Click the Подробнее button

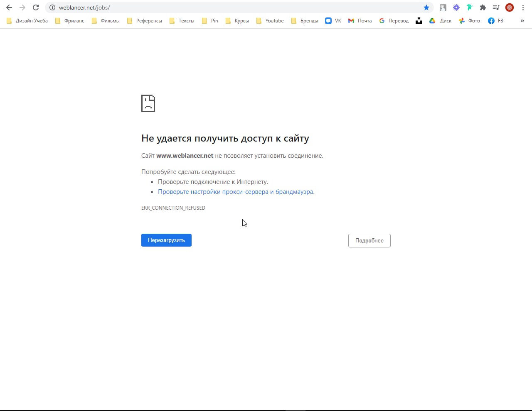[369, 240]
